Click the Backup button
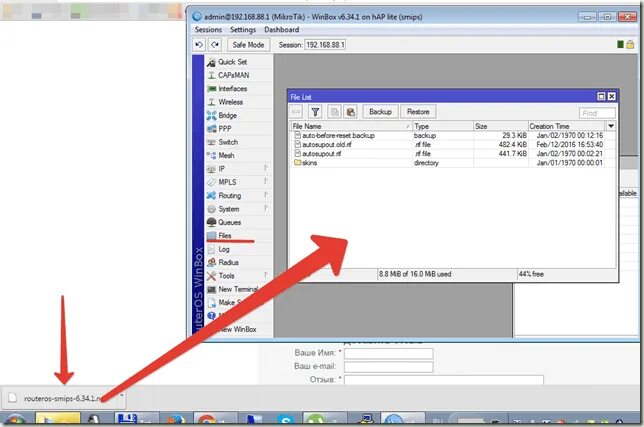The height and width of the screenshot is (427, 644). click(380, 112)
